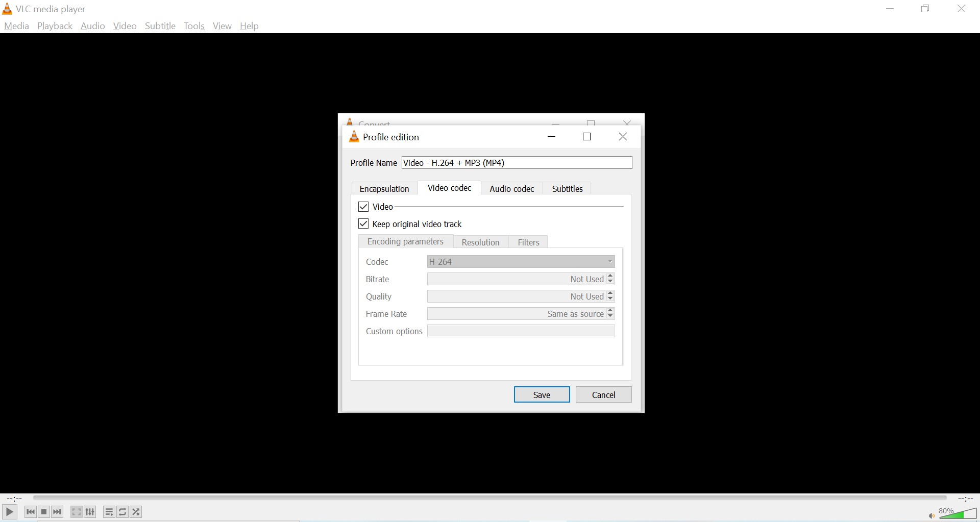Open the Subtitles tab

[567, 188]
